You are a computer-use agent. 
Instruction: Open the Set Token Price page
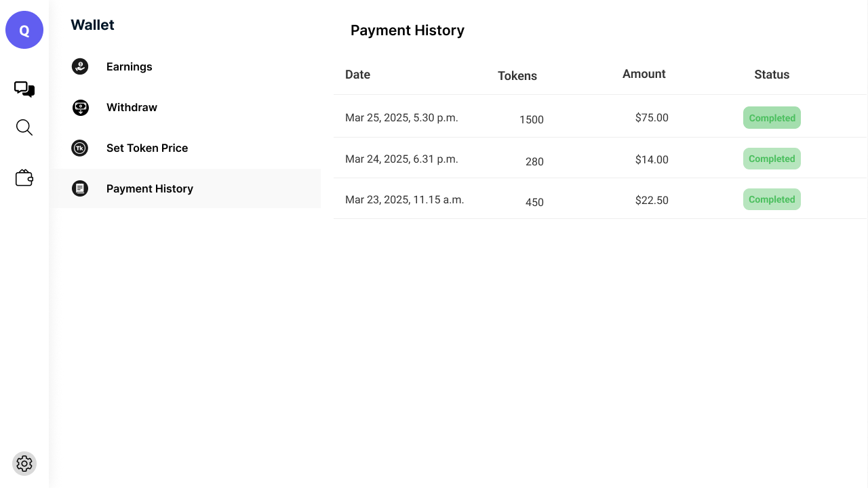pyautogui.click(x=147, y=148)
